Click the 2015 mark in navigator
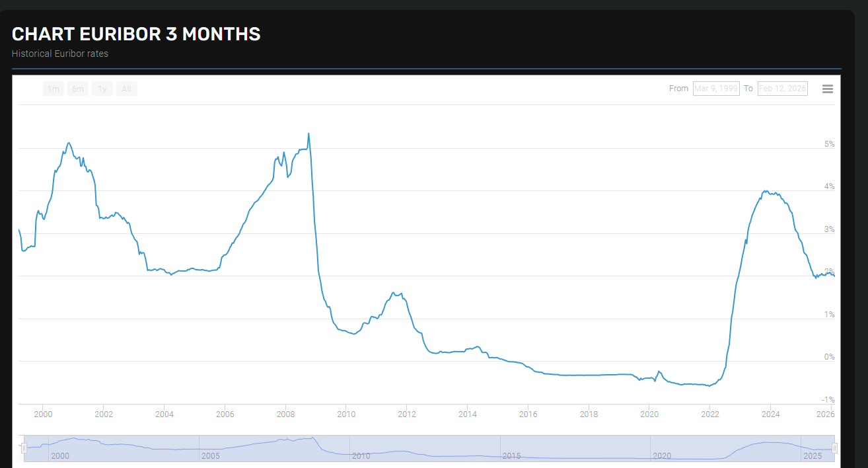Image resolution: width=868 pixels, height=468 pixels. click(511, 456)
